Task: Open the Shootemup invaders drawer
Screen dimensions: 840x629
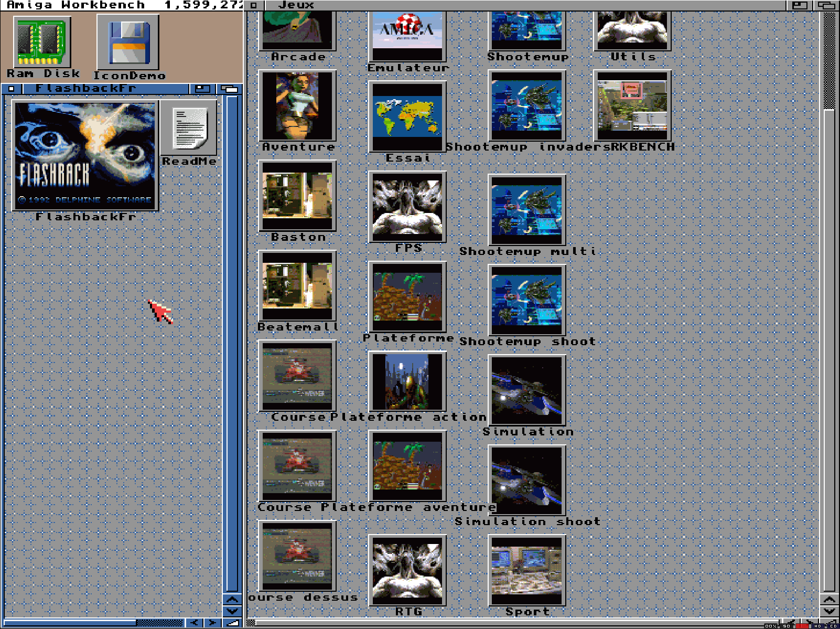Action: click(x=527, y=105)
